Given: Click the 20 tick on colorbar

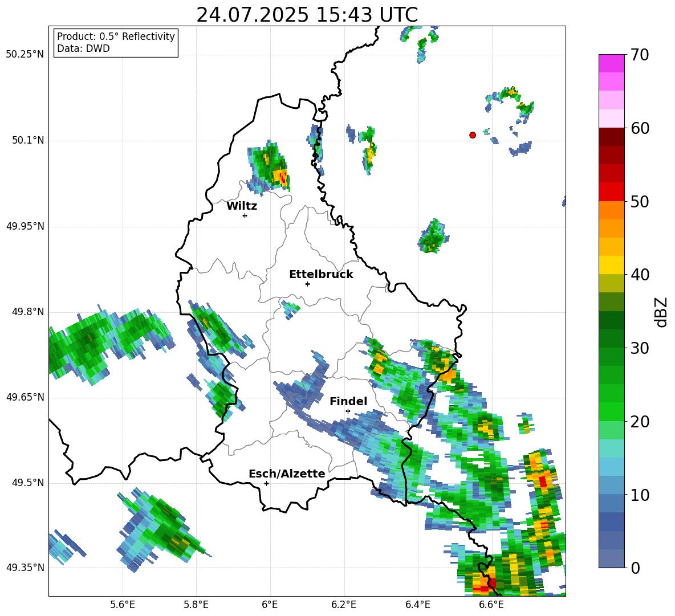Looking at the screenshot, I should (x=639, y=422).
